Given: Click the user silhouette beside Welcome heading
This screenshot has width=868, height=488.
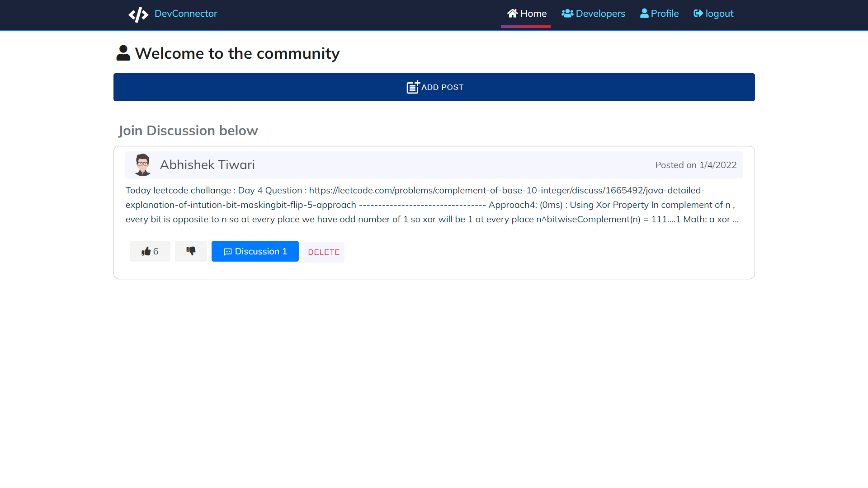Looking at the screenshot, I should tap(123, 53).
